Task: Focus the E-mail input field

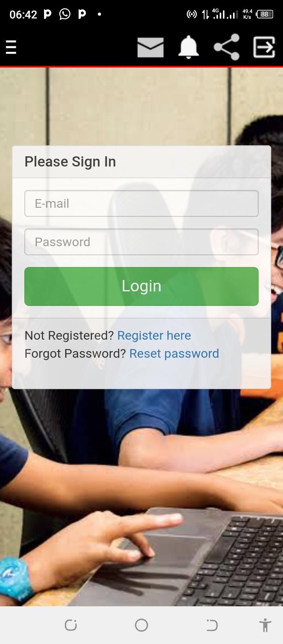Action: [x=141, y=203]
